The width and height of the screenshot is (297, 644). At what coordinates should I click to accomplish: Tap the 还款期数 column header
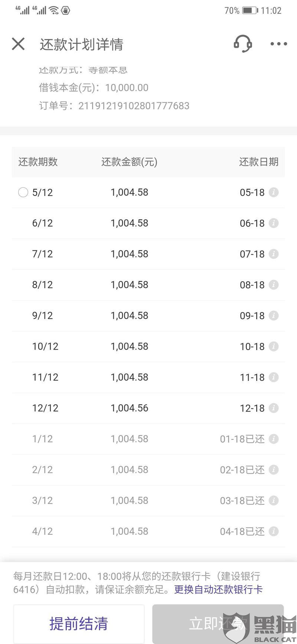(x=38, y=162)
